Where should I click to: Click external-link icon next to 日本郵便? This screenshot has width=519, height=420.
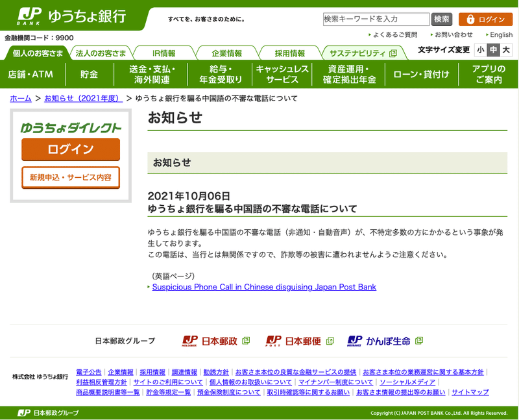330,341
